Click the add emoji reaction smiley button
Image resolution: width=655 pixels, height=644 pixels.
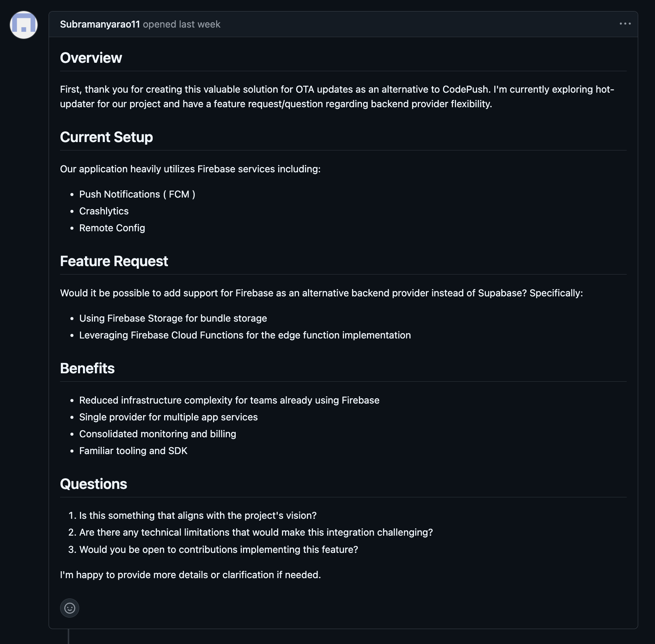click(70, 608)
